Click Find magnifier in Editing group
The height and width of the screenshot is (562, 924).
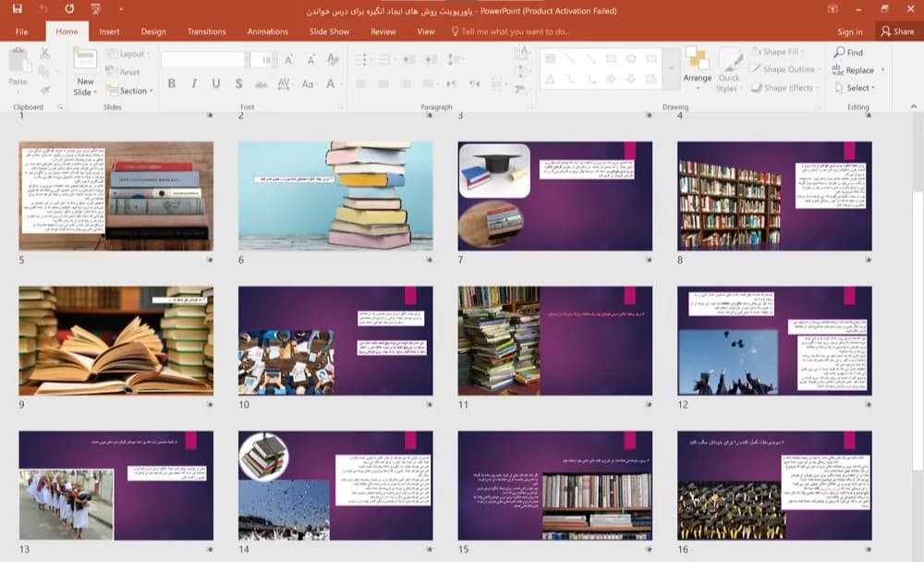tap(848, 53)
